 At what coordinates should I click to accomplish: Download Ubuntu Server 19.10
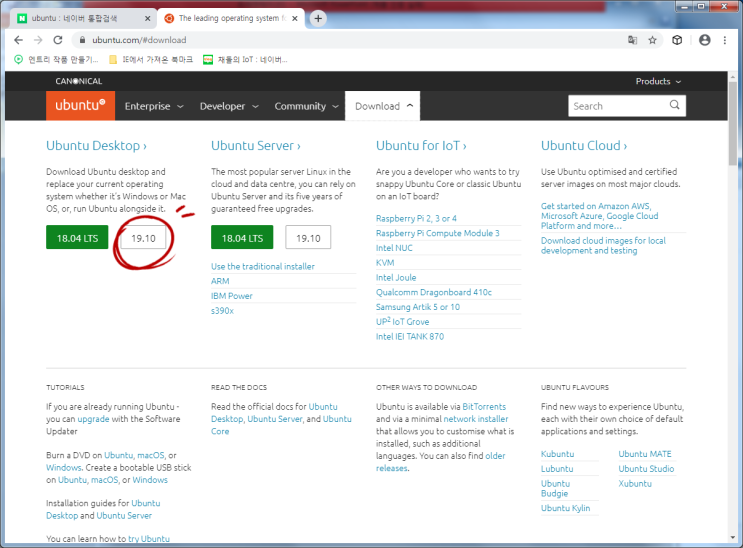point(308,237)
